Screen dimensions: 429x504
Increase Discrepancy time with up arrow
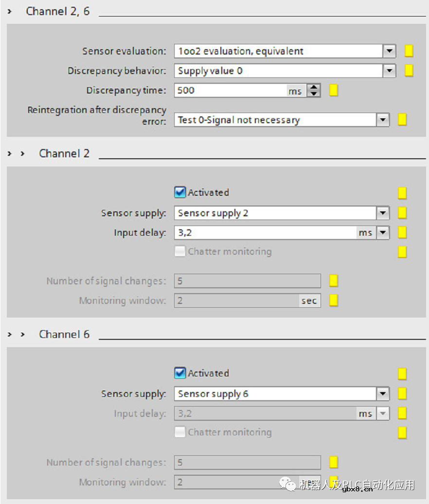314,88
